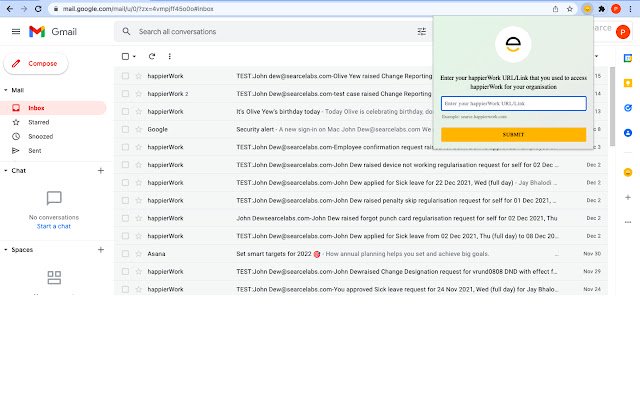Click the search magnifier icon

pos(127,31)
